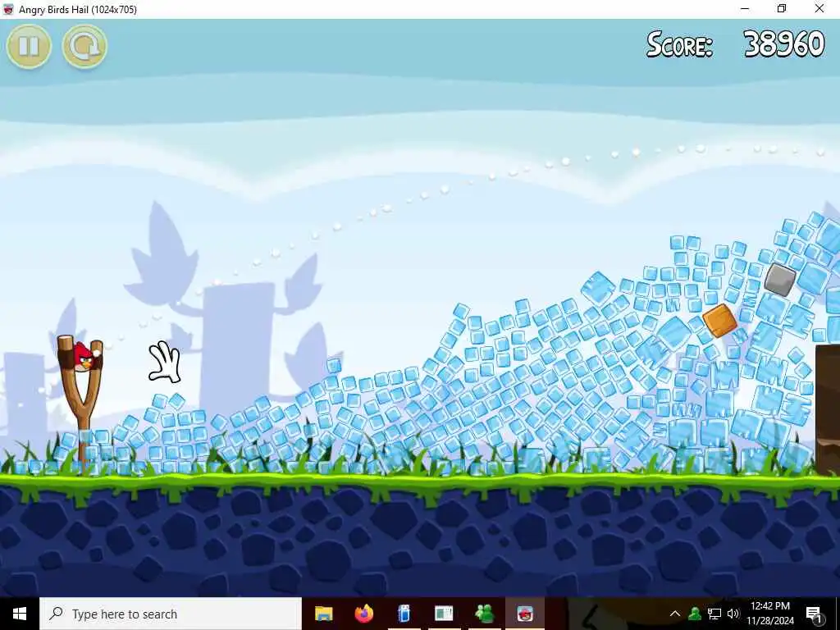Click the Score: label
The width and height of the screenshot is (840, 630).
tap(680, 44)
